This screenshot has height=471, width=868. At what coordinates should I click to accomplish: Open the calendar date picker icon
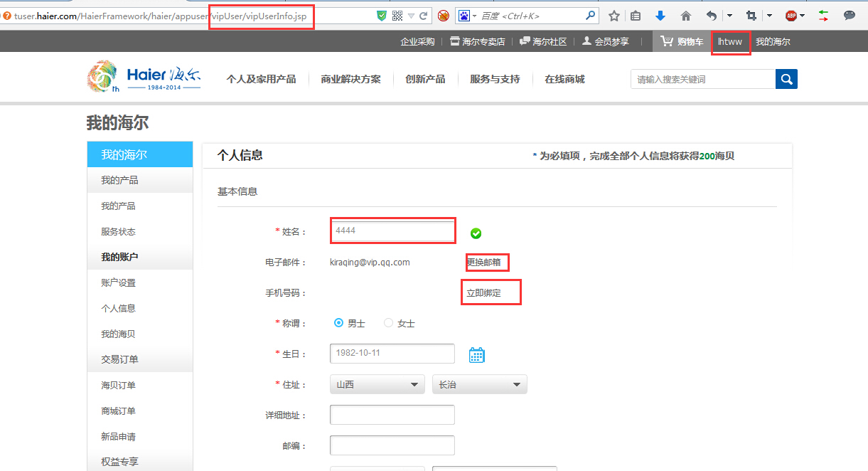click(x=476, y=354)
